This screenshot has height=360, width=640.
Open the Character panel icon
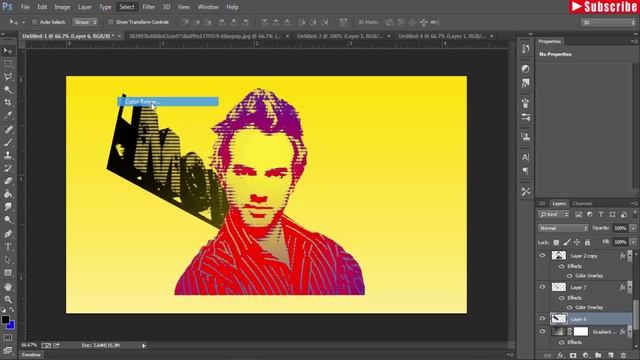point(525,157)
